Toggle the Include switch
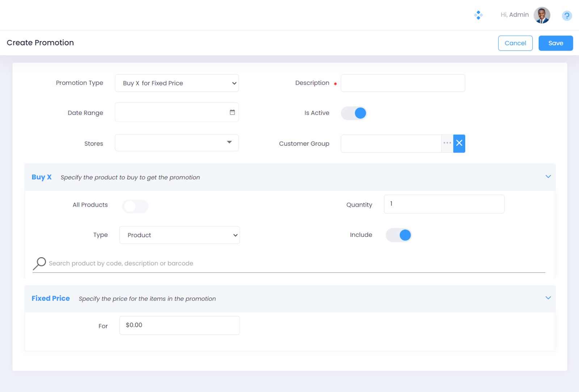Screen dimensions: 579x392 pyautogui.click(x=398, y=235)
